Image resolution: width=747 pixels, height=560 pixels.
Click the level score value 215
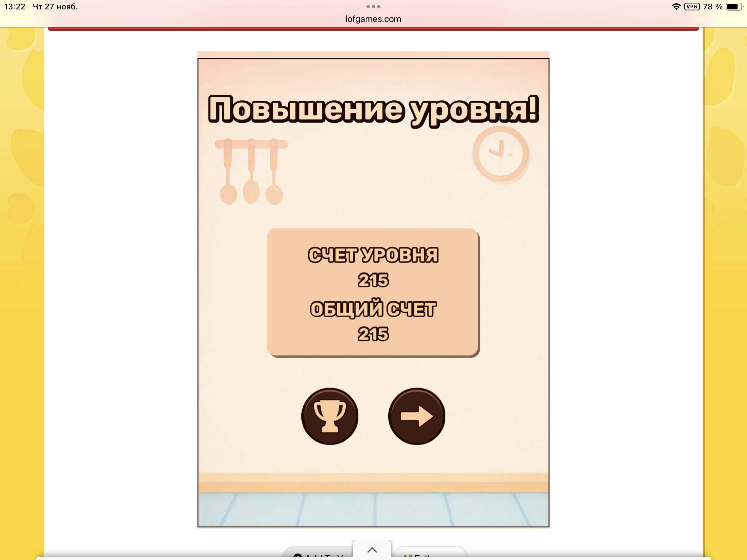point(373,280)
